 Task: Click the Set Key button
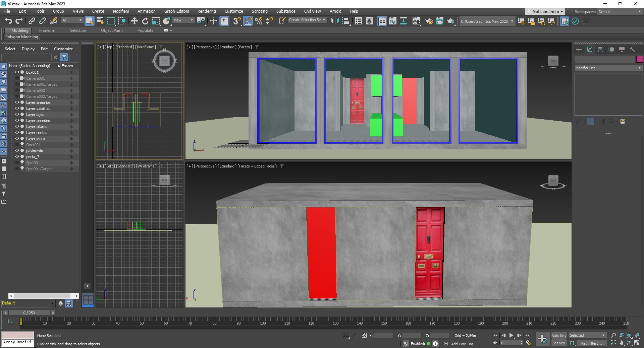558,343
